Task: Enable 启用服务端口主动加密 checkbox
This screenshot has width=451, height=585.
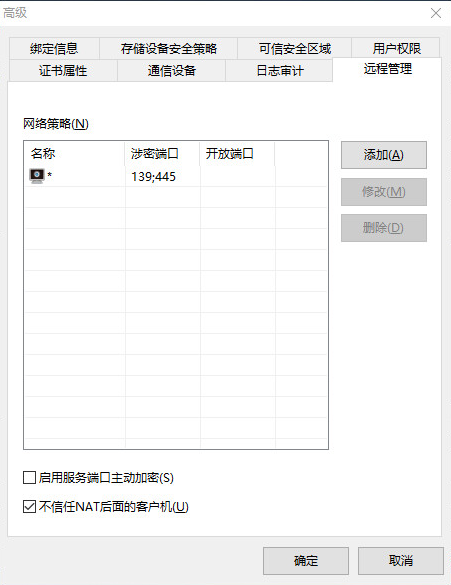Action: [29, 478]
